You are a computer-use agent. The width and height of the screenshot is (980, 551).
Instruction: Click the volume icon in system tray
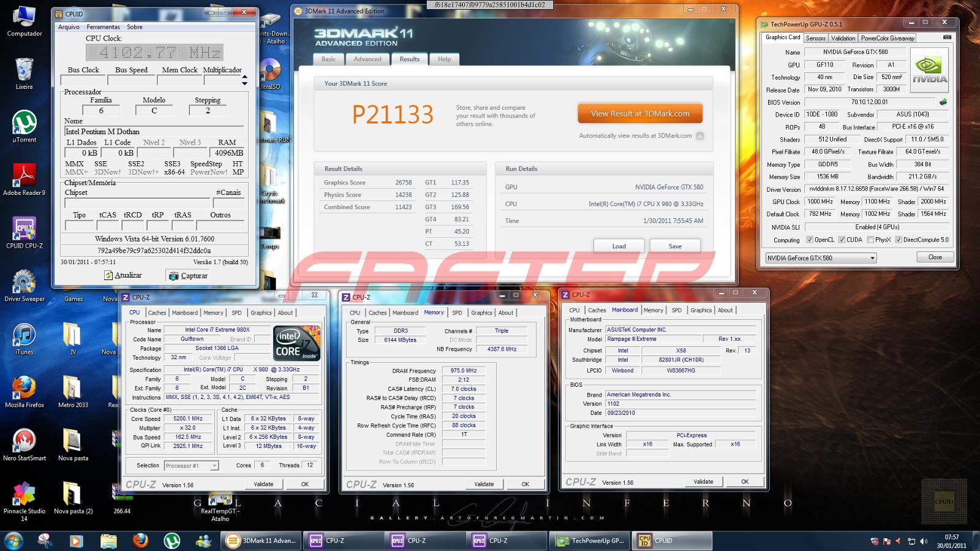[x=924, y=541]
